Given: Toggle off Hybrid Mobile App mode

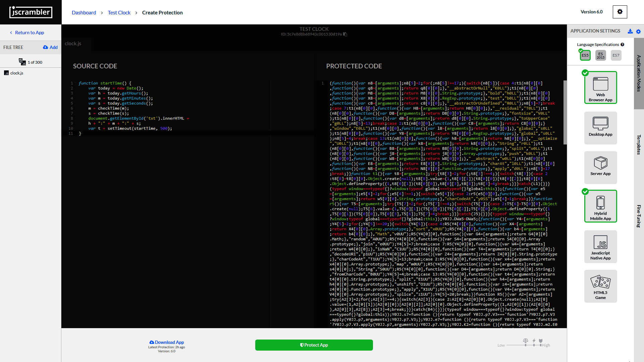Looking at the screenshot, I should [600, 206].
